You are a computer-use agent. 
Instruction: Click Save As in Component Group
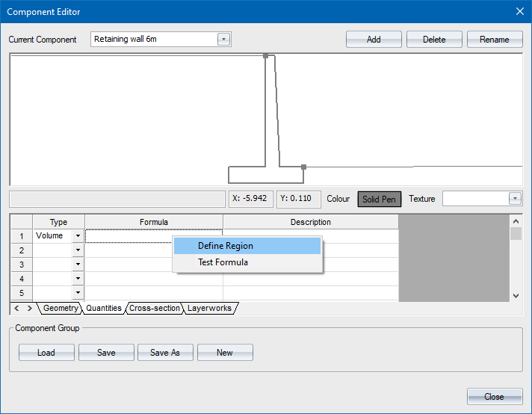coord(165,353)
